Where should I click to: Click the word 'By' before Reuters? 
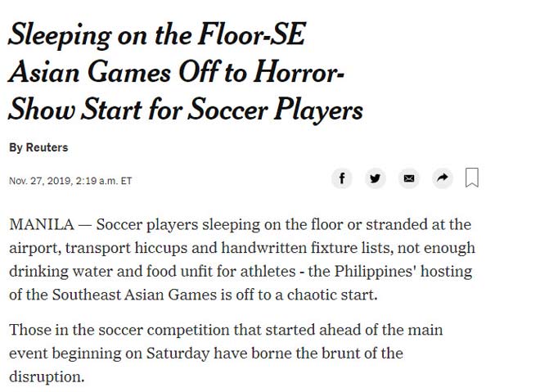click(16, 148)
